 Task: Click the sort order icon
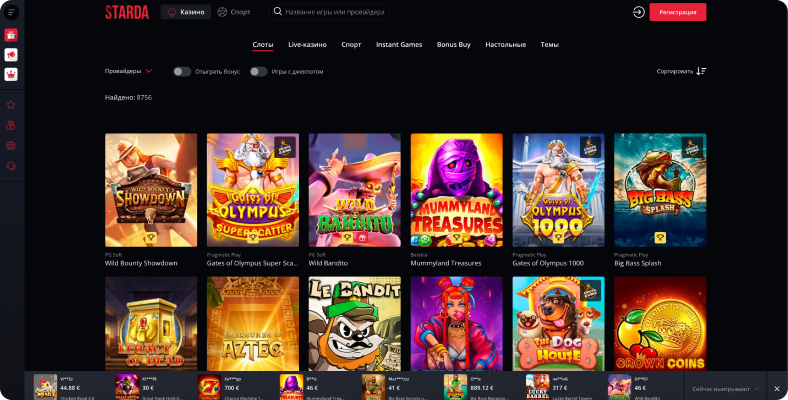tap(701, 71)
